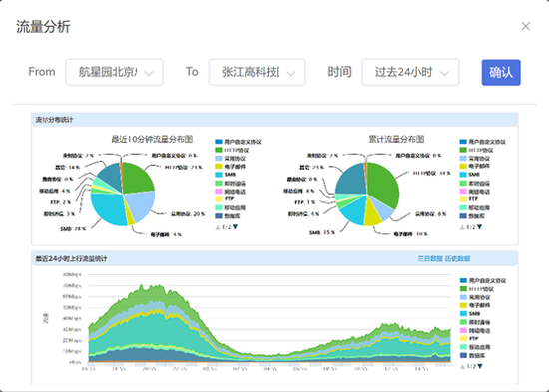Click cyan SMB slice in 最近10分钟 pie
The height and width of the screenshot is (392, 549).
click(x=109, y=209)
